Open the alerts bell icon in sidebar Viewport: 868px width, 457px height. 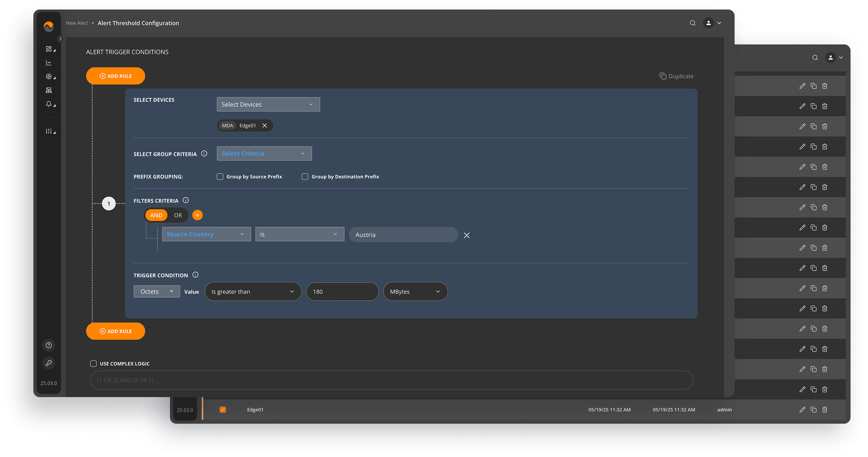pyautogui.click(x=49, y=104)
